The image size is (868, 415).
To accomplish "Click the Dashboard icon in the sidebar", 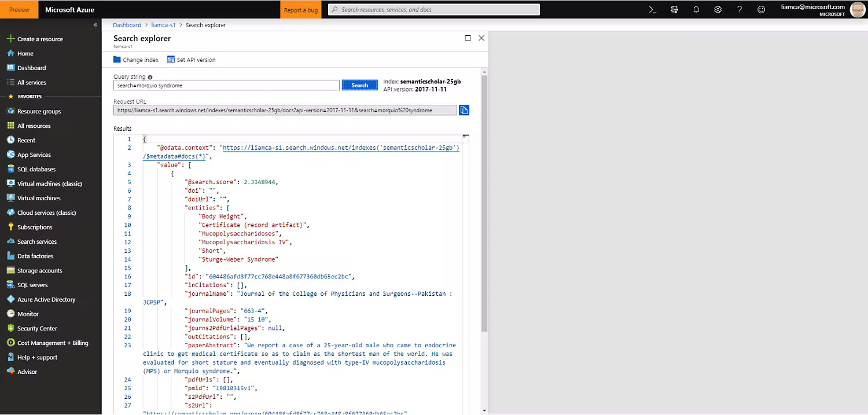I will [x=10, y=68].
